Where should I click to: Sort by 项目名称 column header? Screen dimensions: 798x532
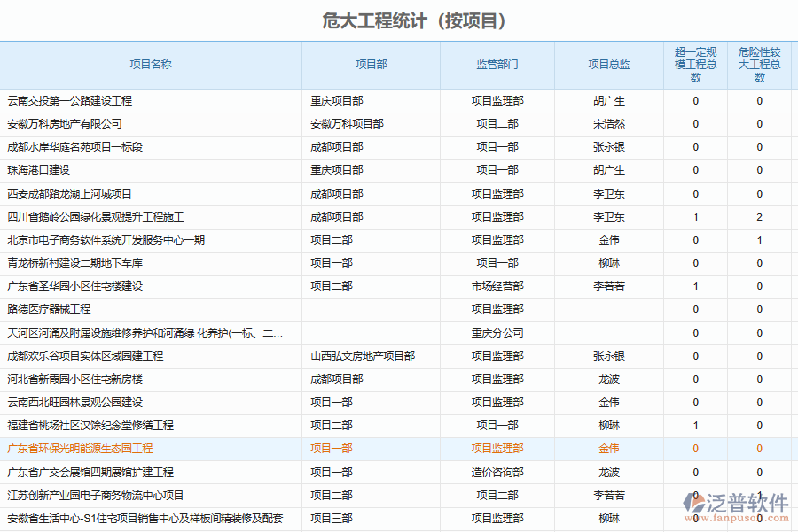[151, 65]
